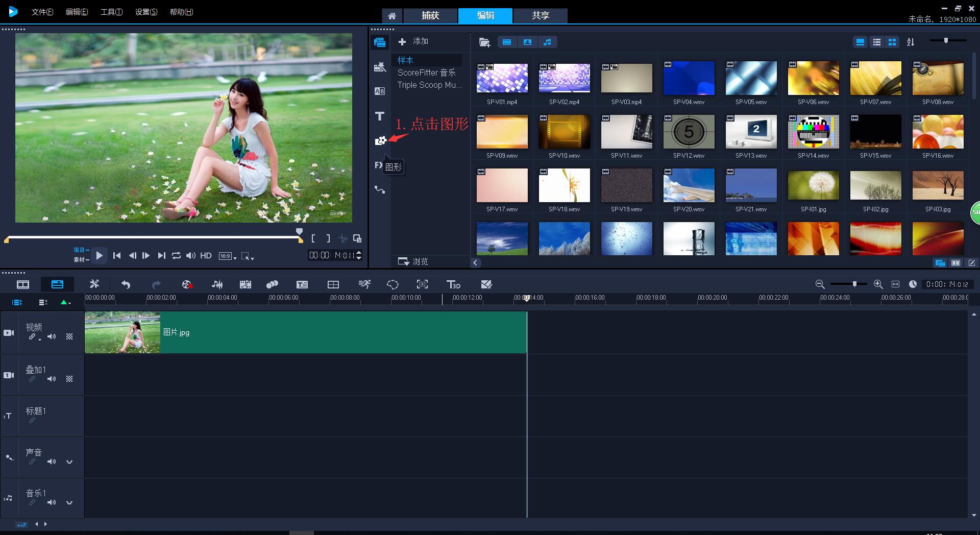This screenshot has width=980, height=535.
Task: Collapse the library panel with arrow
Action: click(x=475, y=262)
